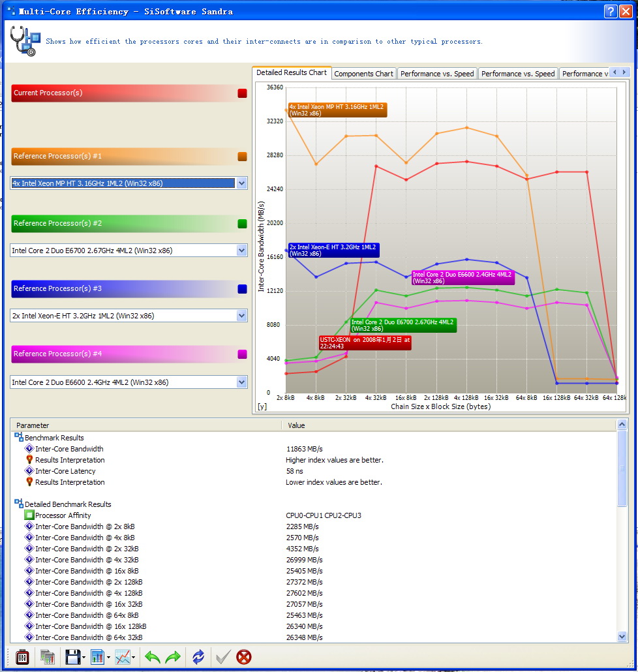Screen dimensions: 638x672
Task: Click the Parameter column header
Action: (x=33, y=425)
